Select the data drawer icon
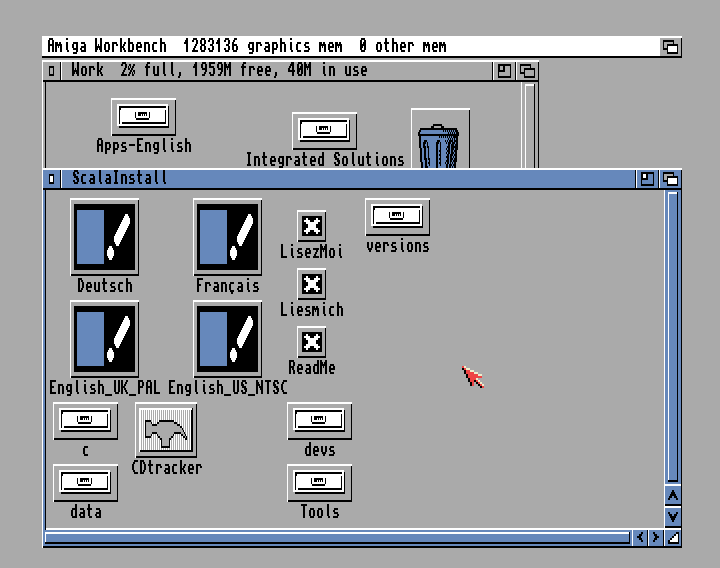This screenshot has width=720, height=568. tap(85, 483)
